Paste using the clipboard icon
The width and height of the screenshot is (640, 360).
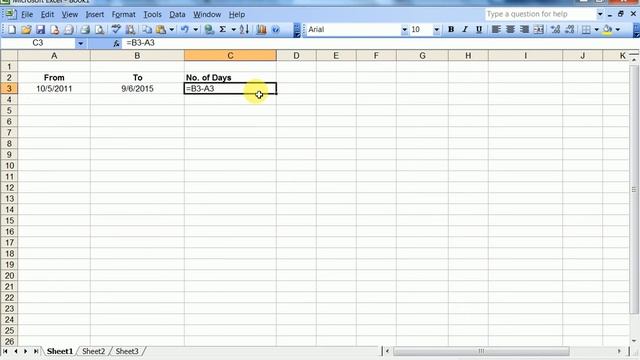(161, 29)
